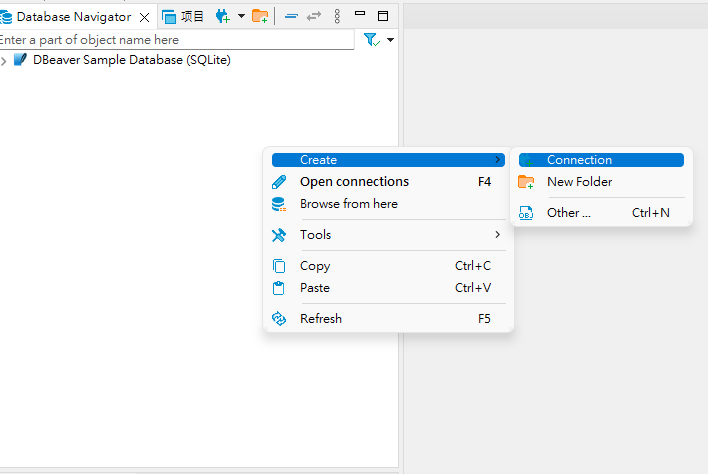Expand the Tools submenu arrow
Viewport: 708px width, 474px height.
click(497, 235)
